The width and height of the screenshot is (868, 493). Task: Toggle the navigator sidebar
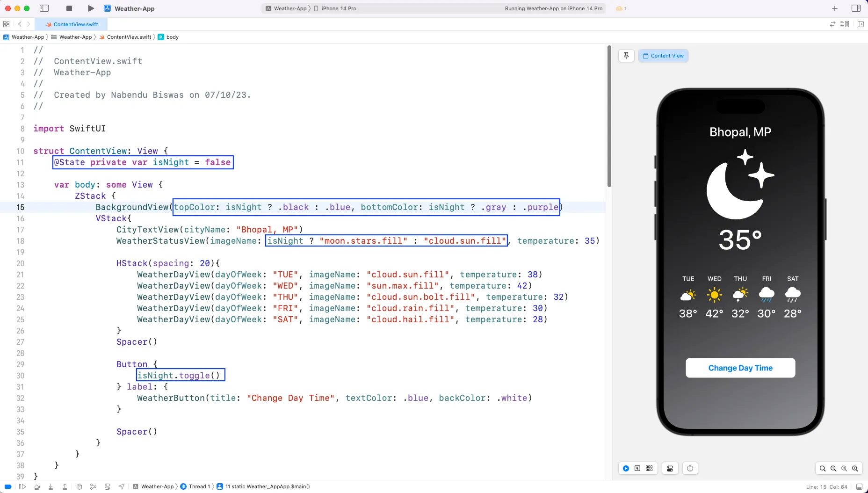coord(44,8)
